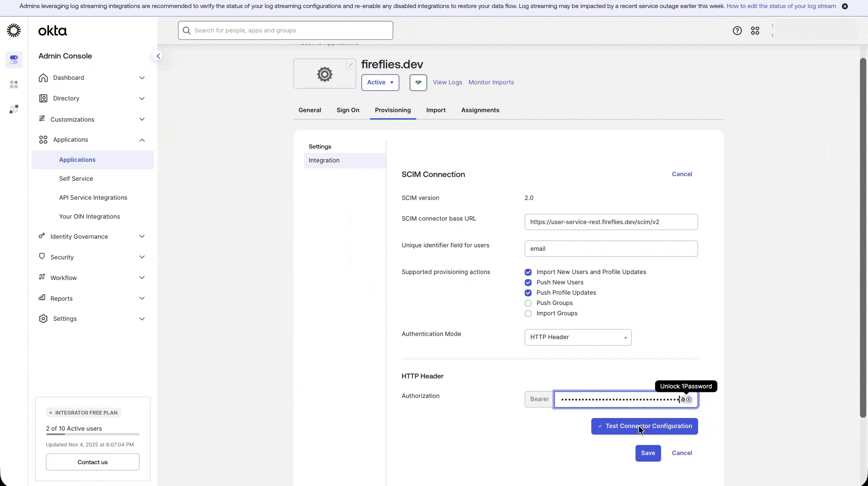This screenshot has width=868, height=486.
Task: Uncheck Import New Users and Profile Updates
Action: tap(528, 272)
